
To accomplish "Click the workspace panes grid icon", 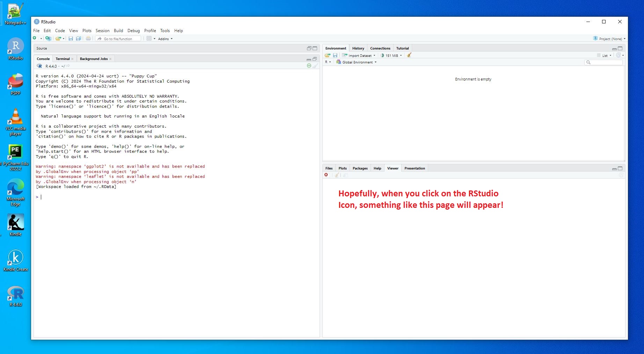I will click(149, 38).
